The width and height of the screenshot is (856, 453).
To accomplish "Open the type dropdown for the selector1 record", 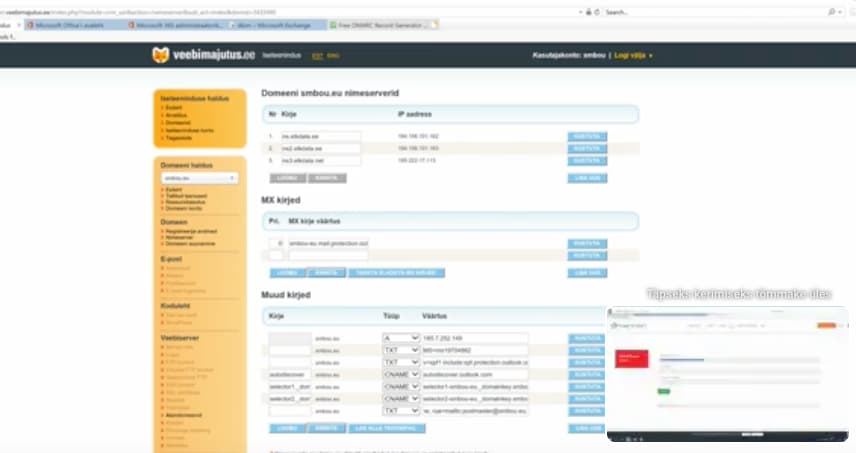I will (401, 386).
